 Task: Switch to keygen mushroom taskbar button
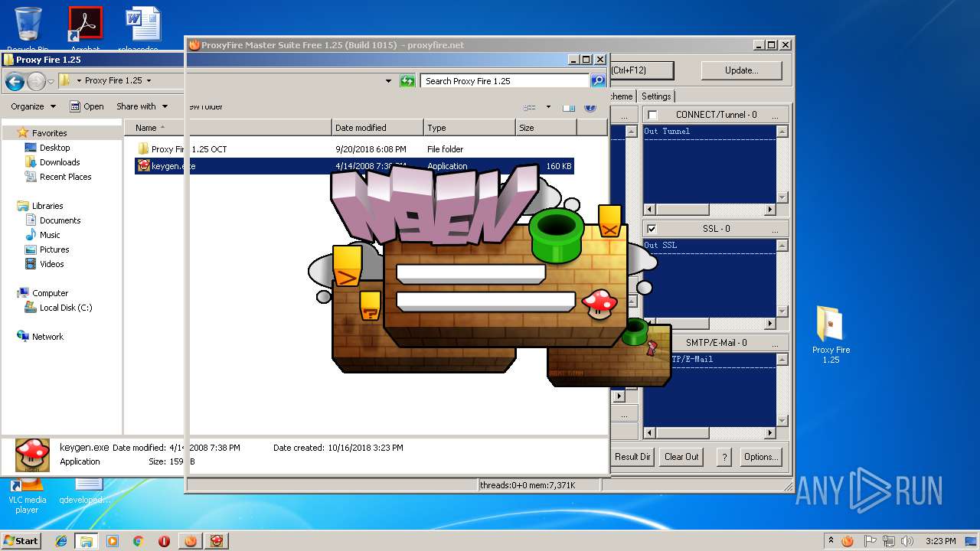coord(217,541)
